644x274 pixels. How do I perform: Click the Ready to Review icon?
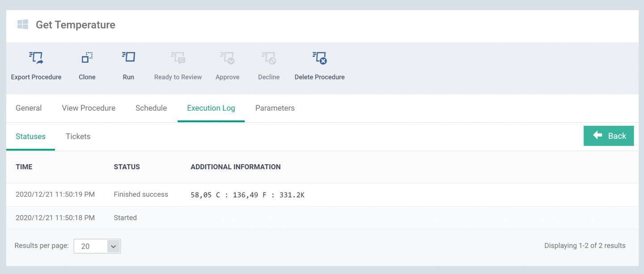[178, 58]
